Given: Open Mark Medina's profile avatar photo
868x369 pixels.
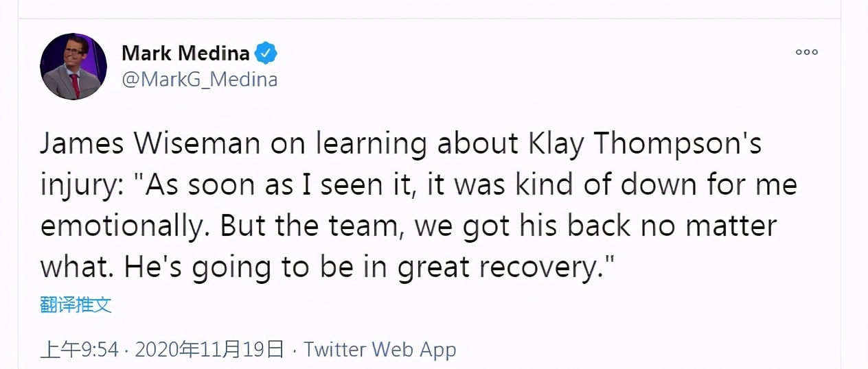Looking at the screenshot, I should [x=73, y=67].
